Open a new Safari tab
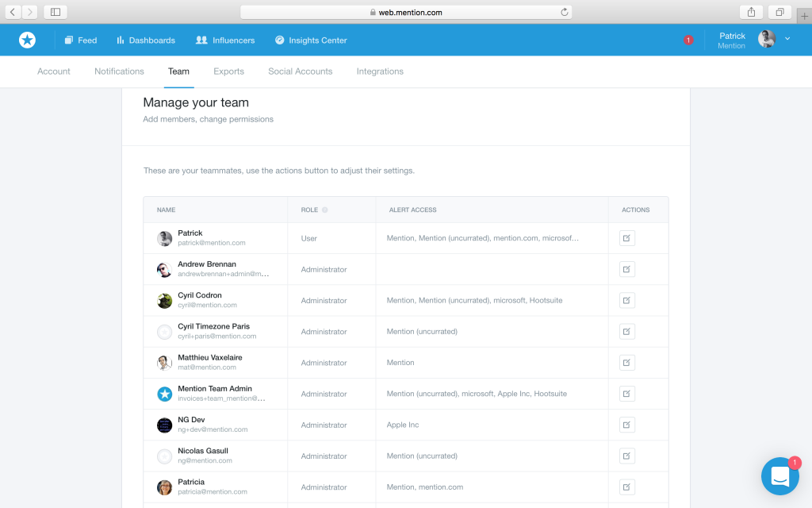This screenshot has width=812, height=508. click(804, 16)
